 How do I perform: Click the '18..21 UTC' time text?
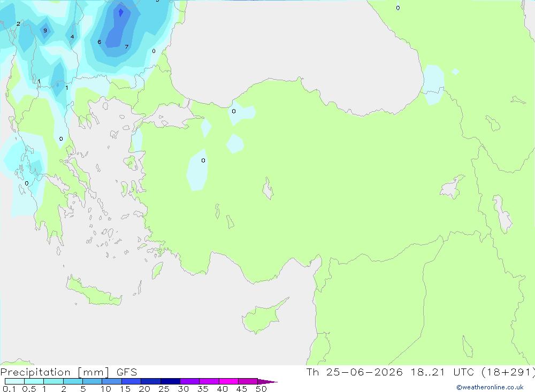442,372
